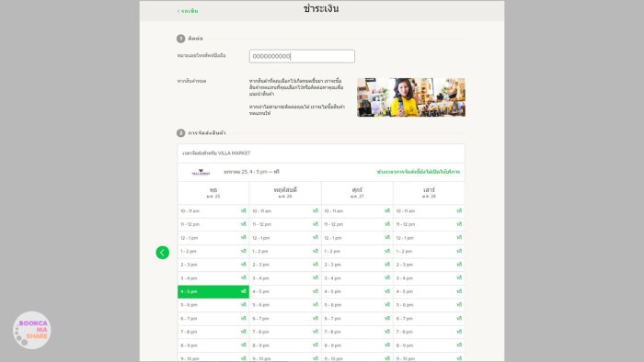Screen dimensions: 644x362
Task: Click the VILLA MARKET delivery time heading text
Action: click(x=216, y=153)
